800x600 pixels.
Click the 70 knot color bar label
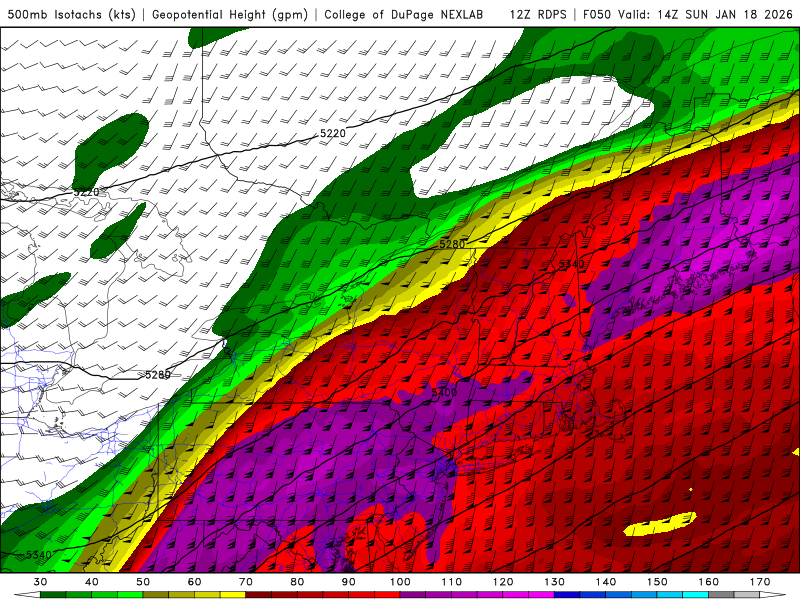coord(246,582)
